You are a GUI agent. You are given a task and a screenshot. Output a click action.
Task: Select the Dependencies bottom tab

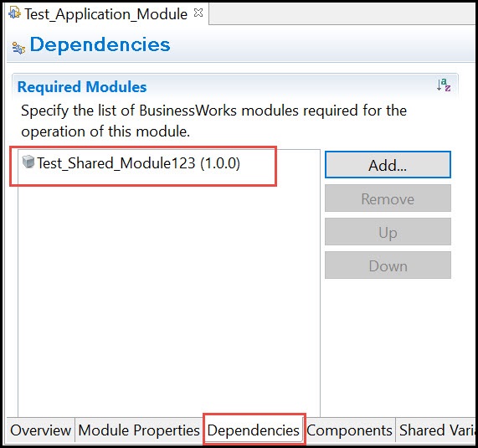click(x=254, y=430)
